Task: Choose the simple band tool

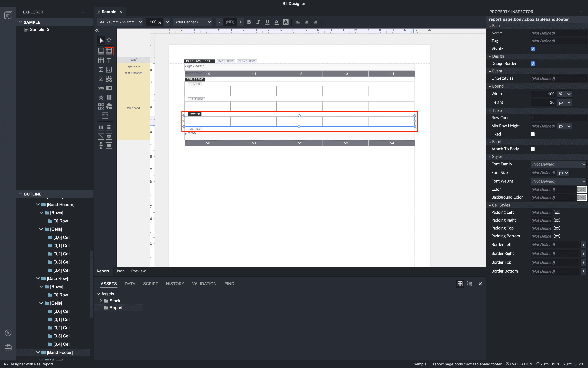Action: coord(101,51)
